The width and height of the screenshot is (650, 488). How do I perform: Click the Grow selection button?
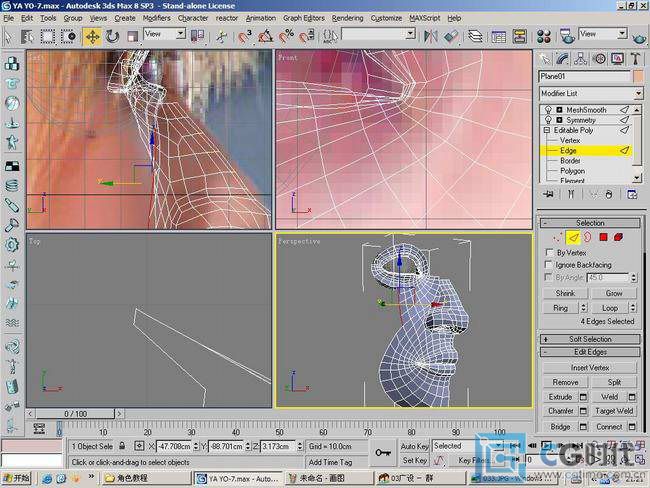coord(614,293)
